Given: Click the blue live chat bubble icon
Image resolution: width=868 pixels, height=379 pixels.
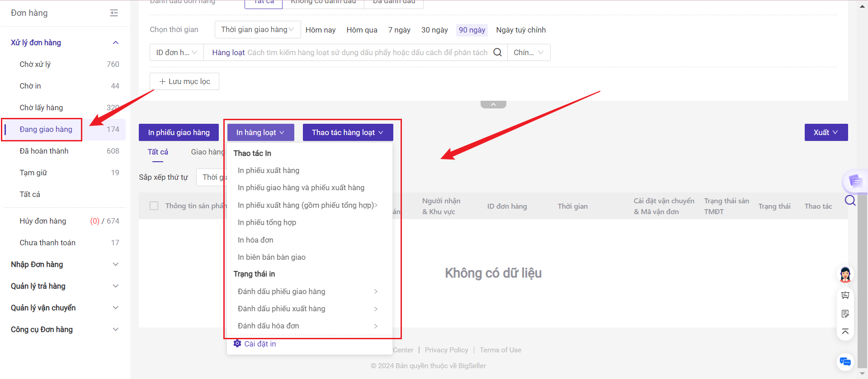Looking at the screenshot, I should [x=845, y=362].
